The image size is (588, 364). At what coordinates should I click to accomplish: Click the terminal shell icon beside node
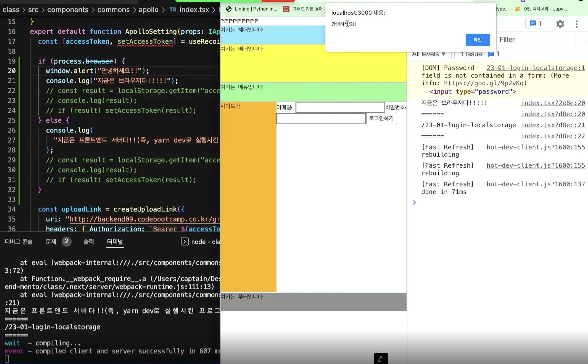[x=184, y=242]
